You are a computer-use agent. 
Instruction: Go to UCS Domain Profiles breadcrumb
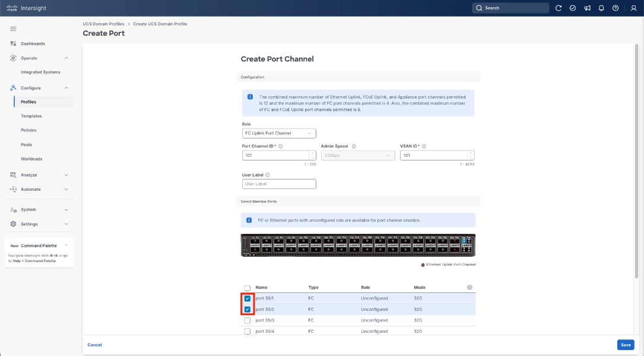coord(103,24)
